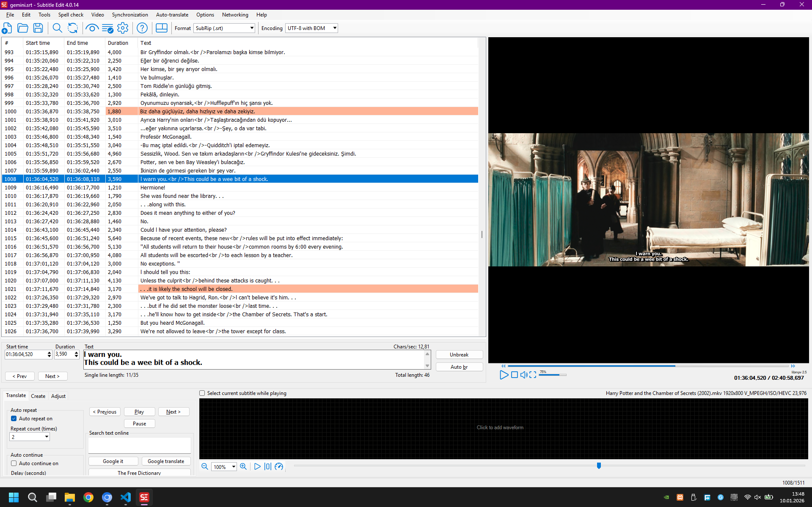The image size is (812, 507).
Task: Disable the Auto repeat on checkbox
Action: tap(14, 419)
